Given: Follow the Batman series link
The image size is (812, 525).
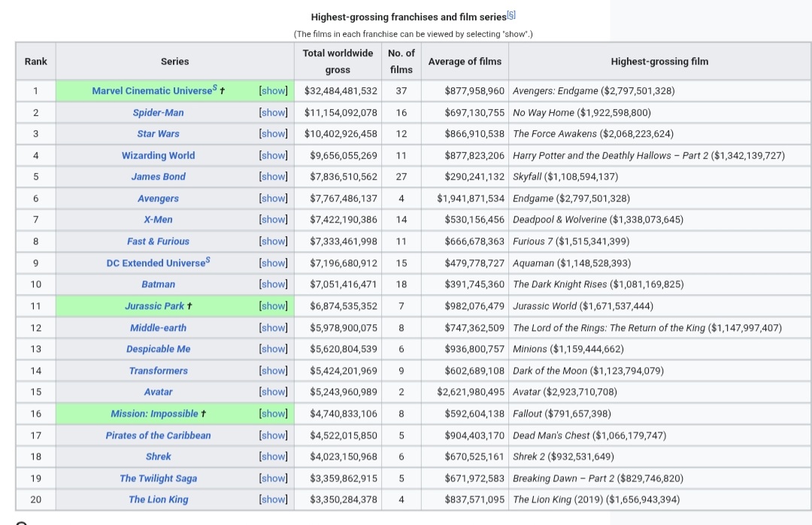Looking at the screenshot, I should click(x=158, y=284).
